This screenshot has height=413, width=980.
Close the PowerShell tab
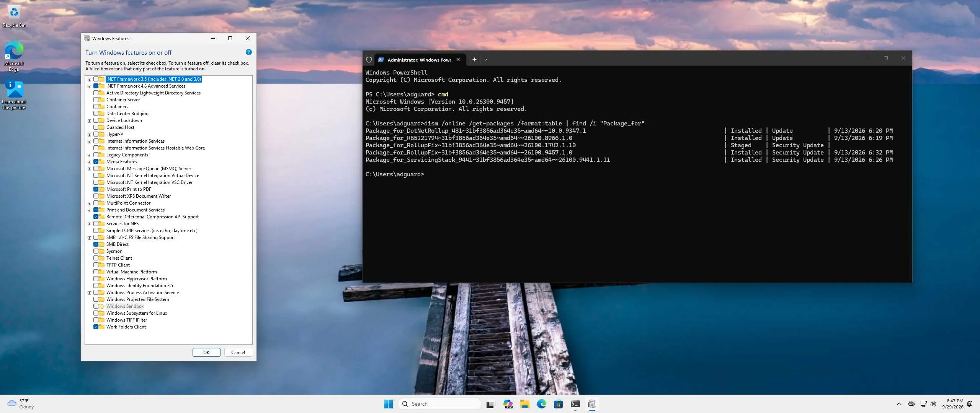tap(458, 60)
